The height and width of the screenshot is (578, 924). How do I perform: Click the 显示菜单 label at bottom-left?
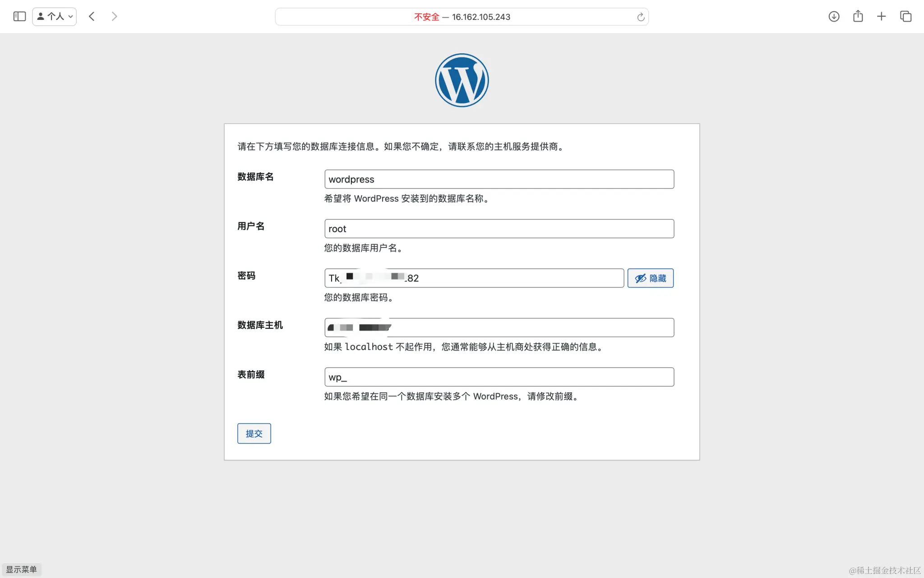(22, 569)
